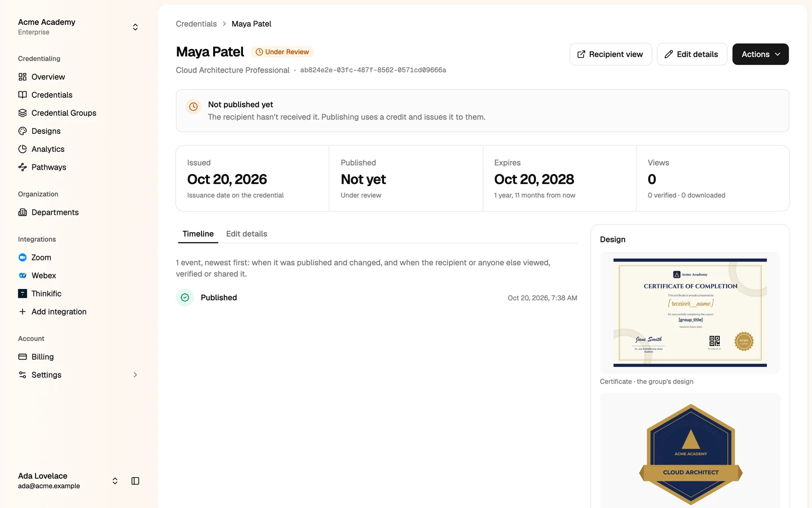Click the timestamp Oct 20, 2026, 7:38 AM
This screenshot has width=812, height=508.
tap(542, 298)
